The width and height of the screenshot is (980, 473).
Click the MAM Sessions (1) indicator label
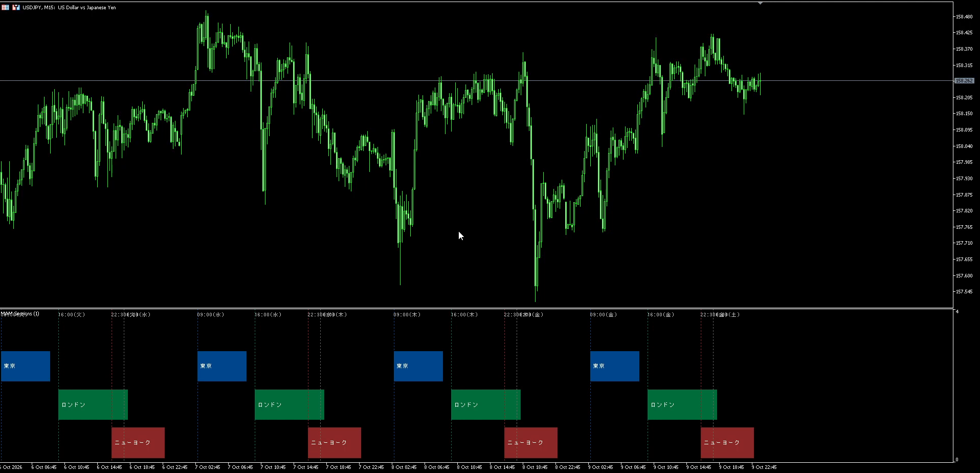coord(20,314)
